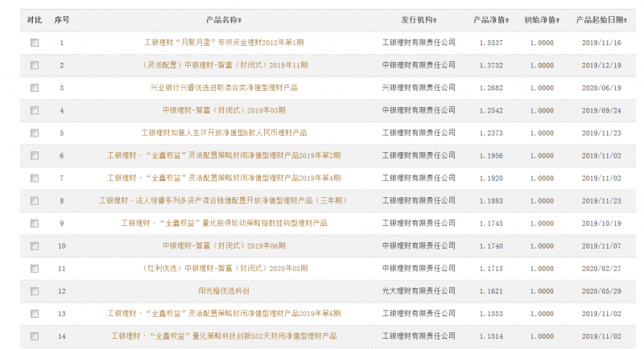The width and height of the screenshot is (644, 350).
Task: Tick the comparison checkbox for row 5
Action: [x=35, y=133]
